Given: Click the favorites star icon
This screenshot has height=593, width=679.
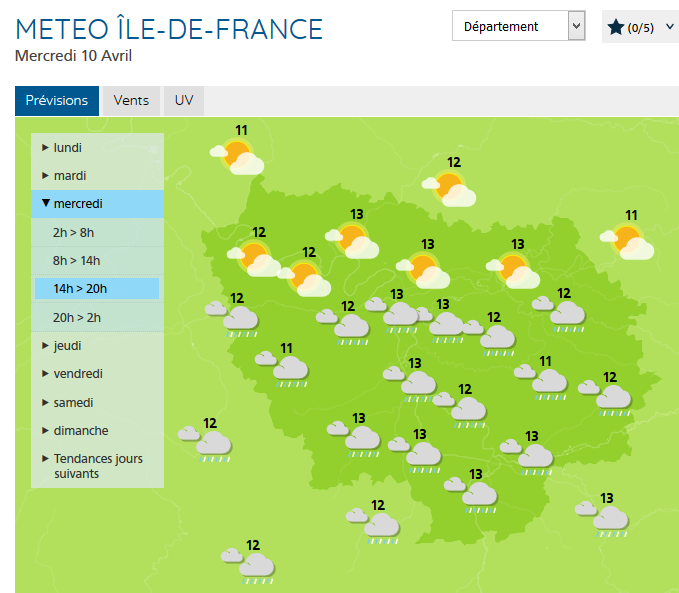Looking at the screenshot, I should point(615,27).
